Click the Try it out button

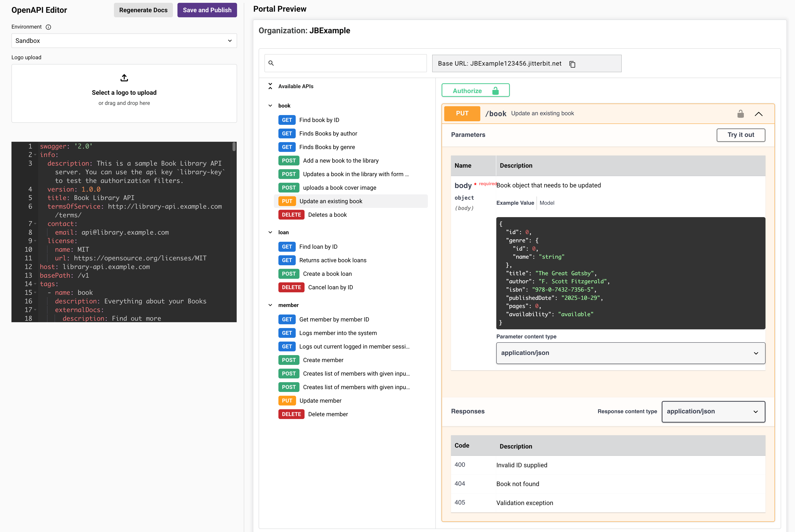pos(741,135)
